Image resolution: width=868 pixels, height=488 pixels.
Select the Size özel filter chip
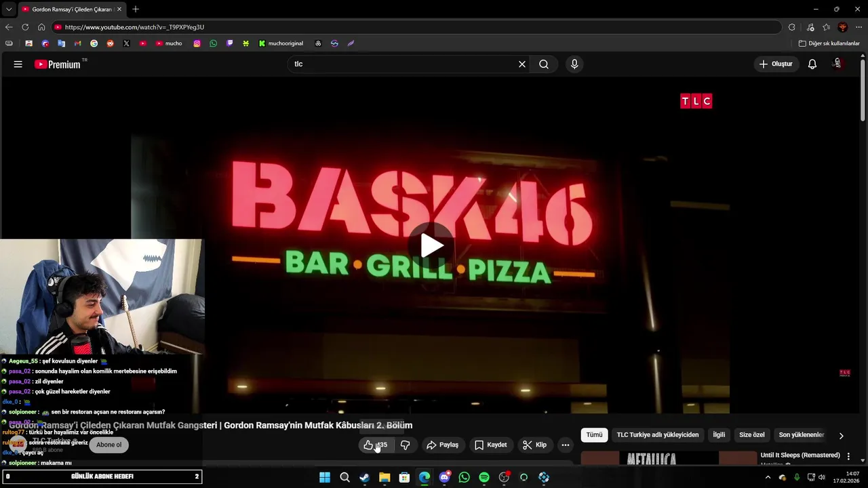click(x=751, y=434)
